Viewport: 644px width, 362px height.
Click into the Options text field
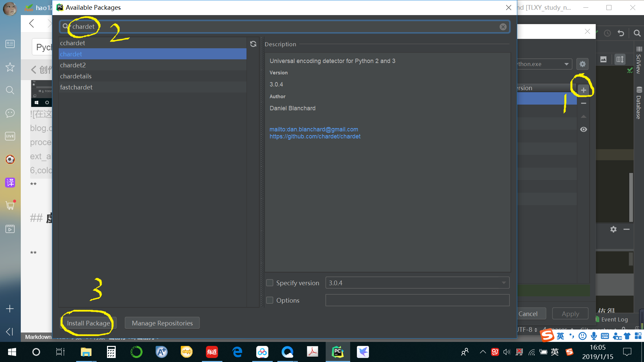[417, 300]
